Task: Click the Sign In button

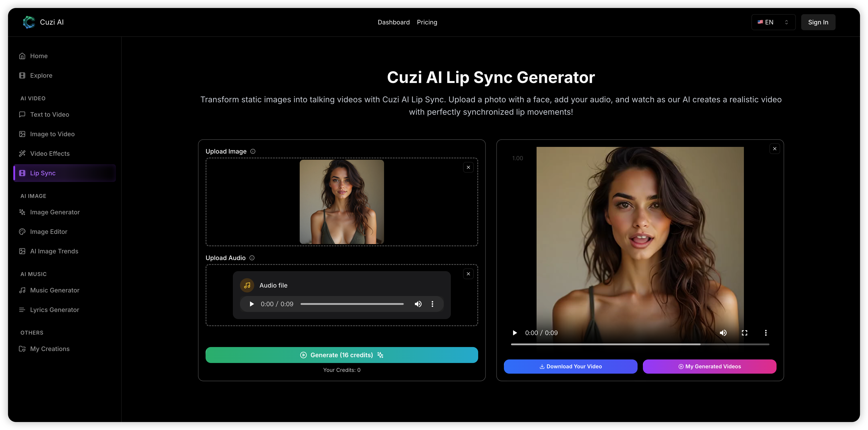Action: pyautogui.click(x=818, y=22)
